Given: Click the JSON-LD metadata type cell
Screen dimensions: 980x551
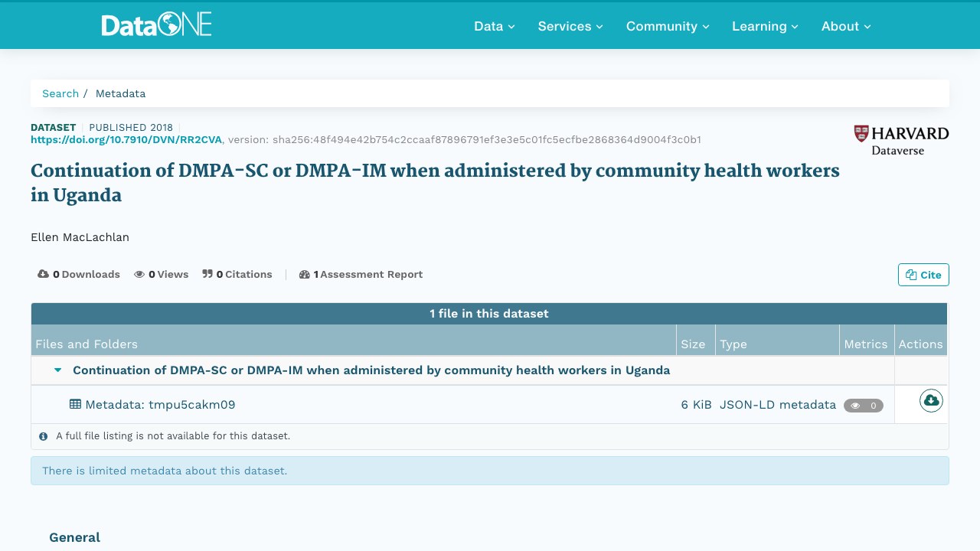Looking at the screenshot, I should tap(778, 404).
